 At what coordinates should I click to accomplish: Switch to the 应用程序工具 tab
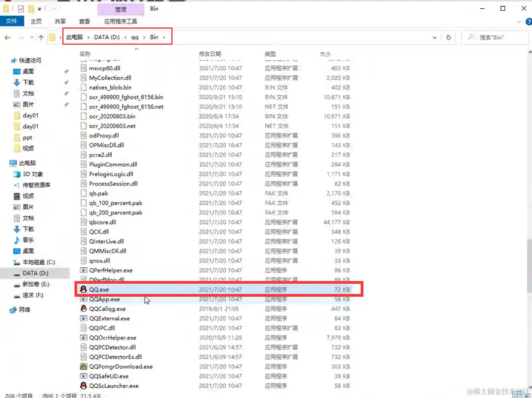(121, 21)
